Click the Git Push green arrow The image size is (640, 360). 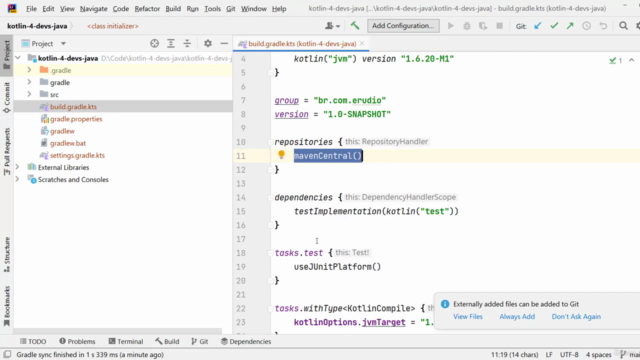[570, 26]
